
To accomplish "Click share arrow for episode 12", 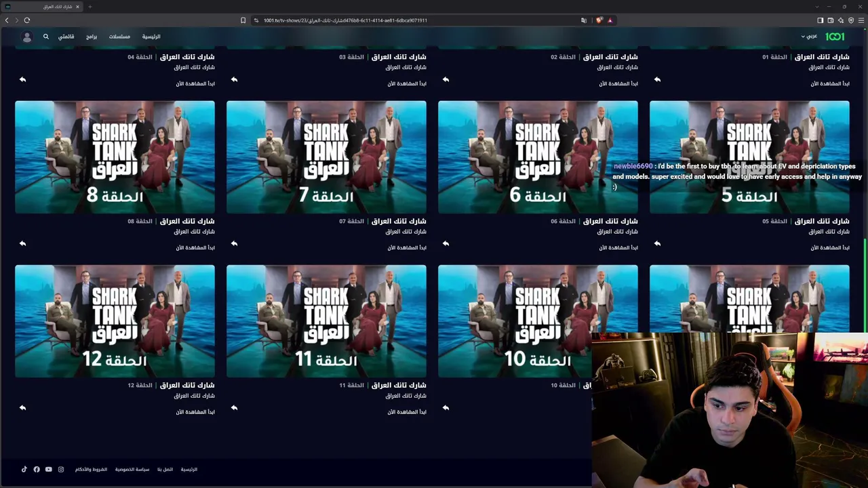I will tap(22, 407).
